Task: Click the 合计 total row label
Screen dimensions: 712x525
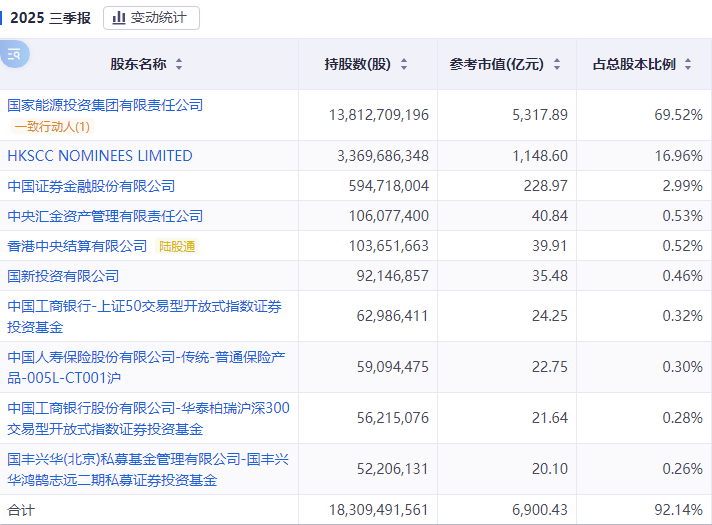Action: pos(21,510)
